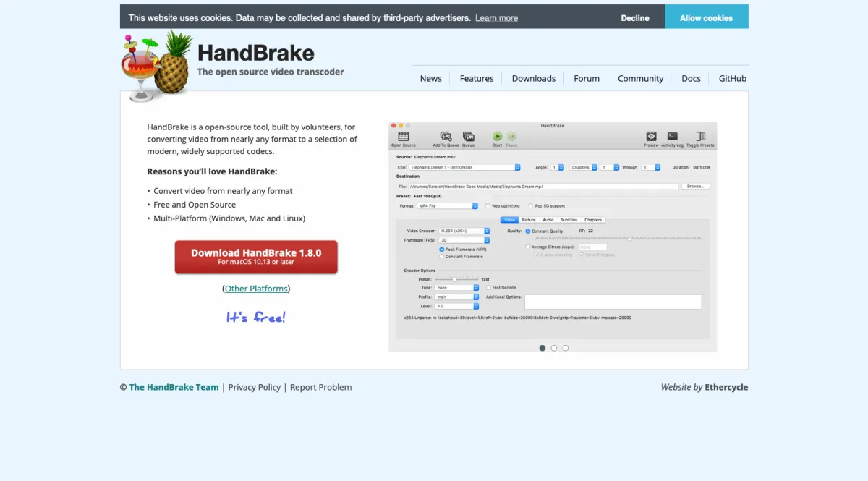868x481 pixels.
Task: Open the Title dropdown showing Elephants Dream 1
Action: 464,167
